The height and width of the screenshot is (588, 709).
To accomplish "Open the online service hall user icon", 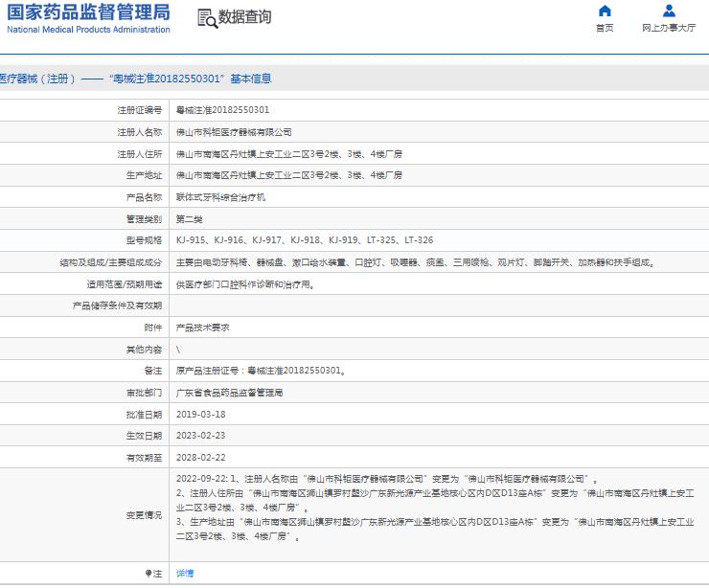I will pyautogui.click(x=669, y=11).
